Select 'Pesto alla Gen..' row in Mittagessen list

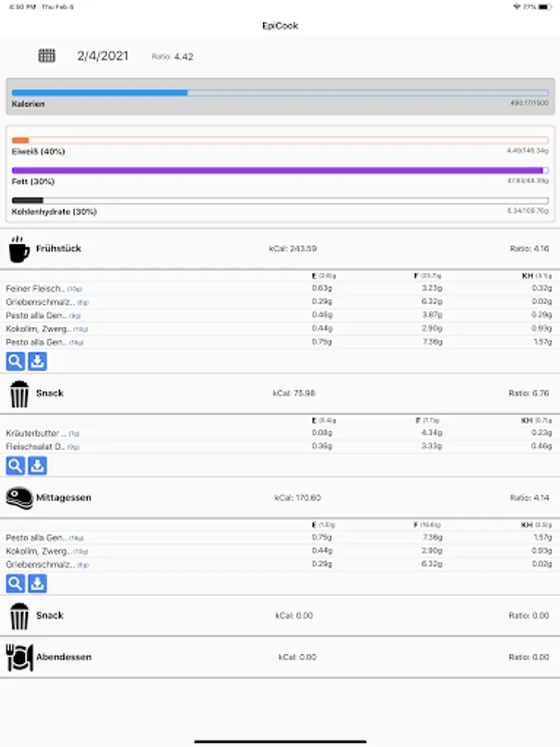(x=280, y=538)
